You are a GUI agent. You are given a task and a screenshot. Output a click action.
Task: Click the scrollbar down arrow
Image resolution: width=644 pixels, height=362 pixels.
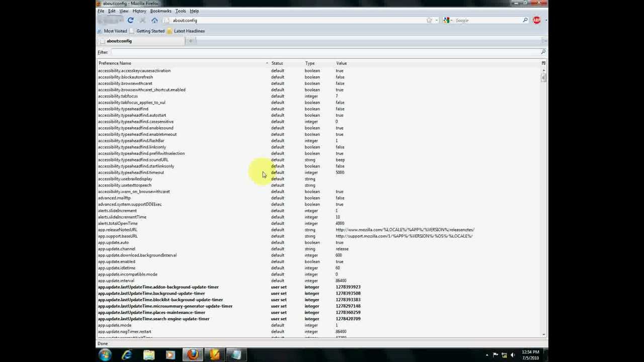point(543,334)
